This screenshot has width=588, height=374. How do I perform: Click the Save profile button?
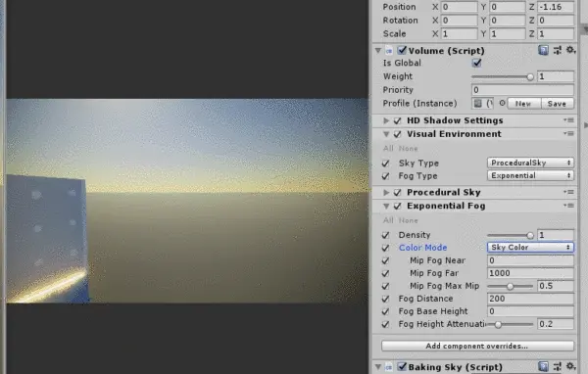tap(557, 104)
